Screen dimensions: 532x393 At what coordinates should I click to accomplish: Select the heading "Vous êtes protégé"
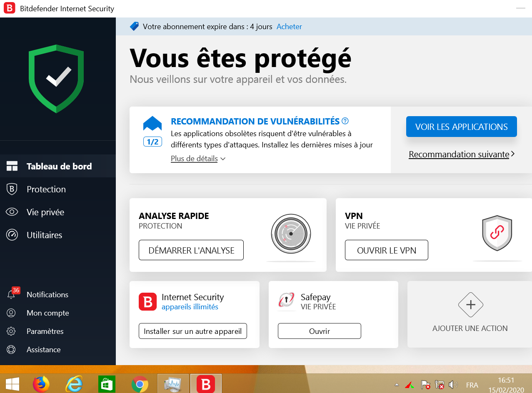pyautogui.click(x=241, y=58)
